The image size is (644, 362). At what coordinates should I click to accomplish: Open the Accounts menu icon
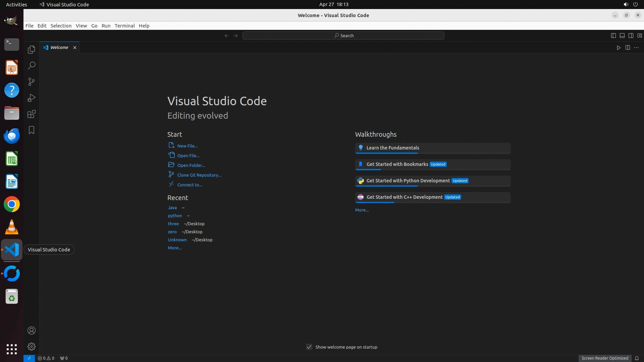click(x=32, y=330)
